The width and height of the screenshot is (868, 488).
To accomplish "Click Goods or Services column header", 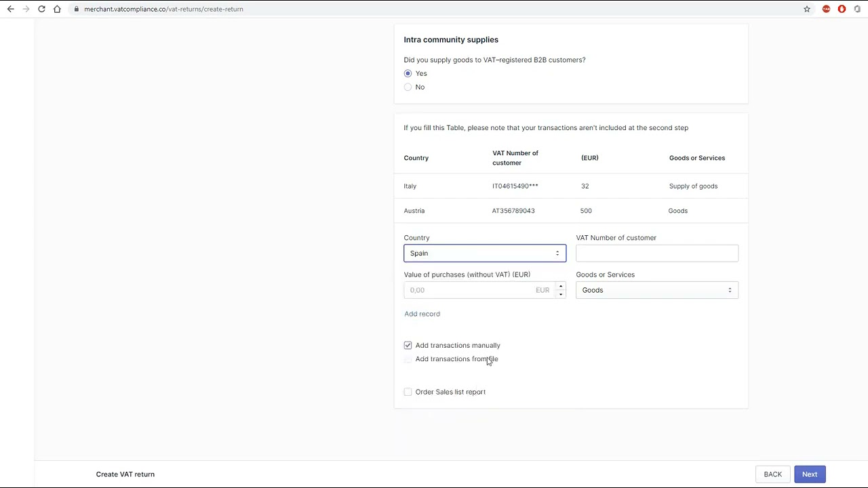I will pos(697,158).
